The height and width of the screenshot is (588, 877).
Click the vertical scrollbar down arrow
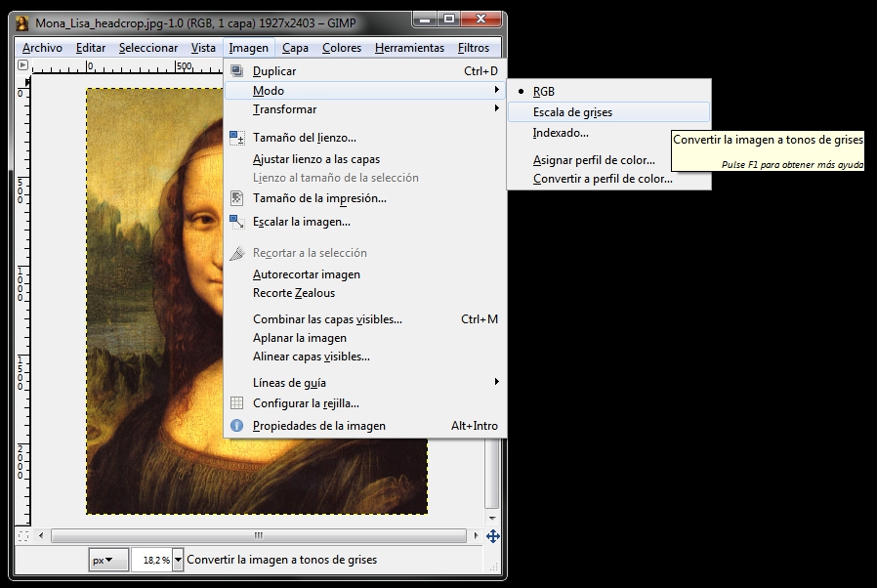492,518
